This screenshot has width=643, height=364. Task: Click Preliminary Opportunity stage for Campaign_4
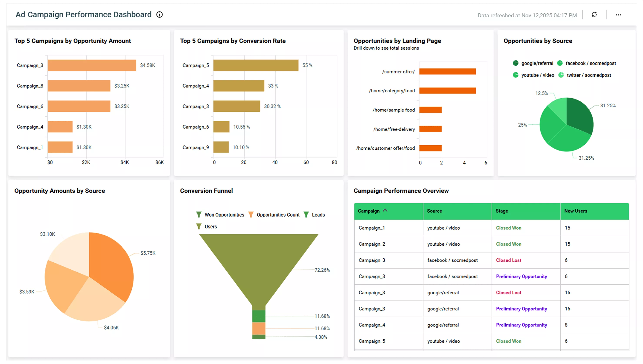click(521, 325)
